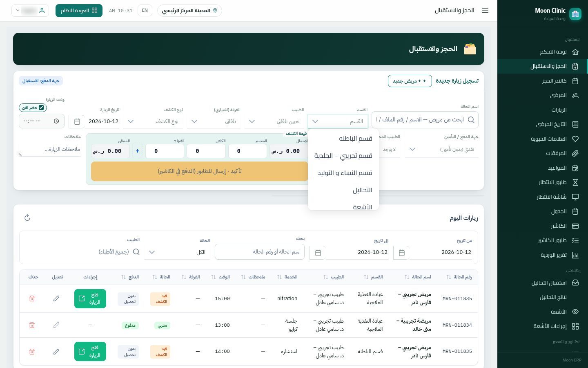The height and width of the screenshot is (368, 588).
Task: Refresh today's visits list
Action: pos(27,218)
